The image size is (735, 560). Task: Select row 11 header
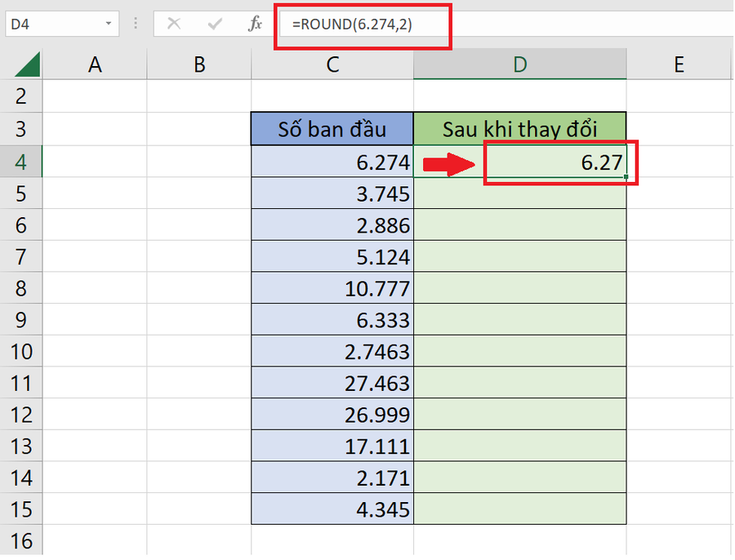20,383
